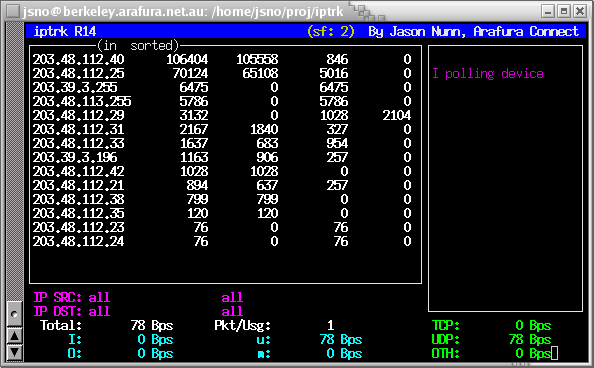
Task: Select the row for 203.48.112.29
Action: [x=222, y=116]
